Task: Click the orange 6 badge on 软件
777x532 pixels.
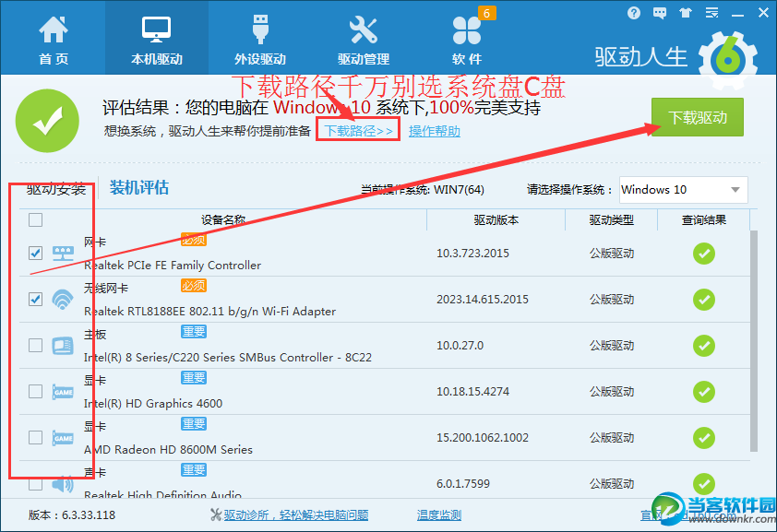Action: (486, 13)
